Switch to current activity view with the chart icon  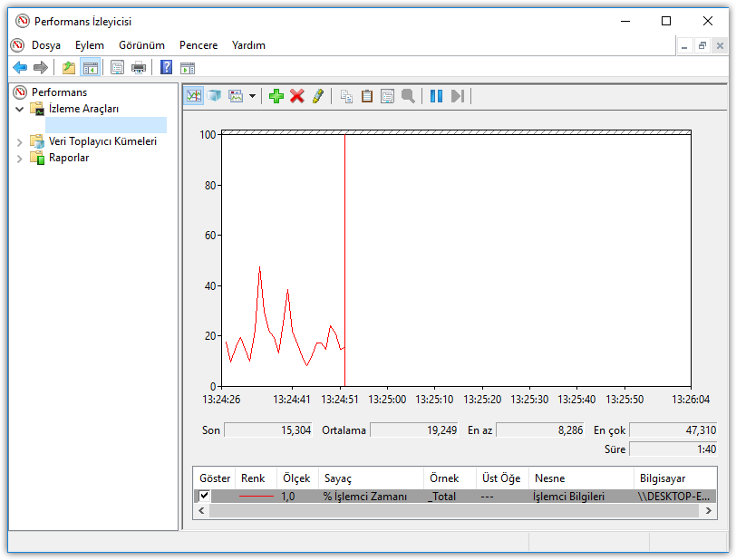193,95
